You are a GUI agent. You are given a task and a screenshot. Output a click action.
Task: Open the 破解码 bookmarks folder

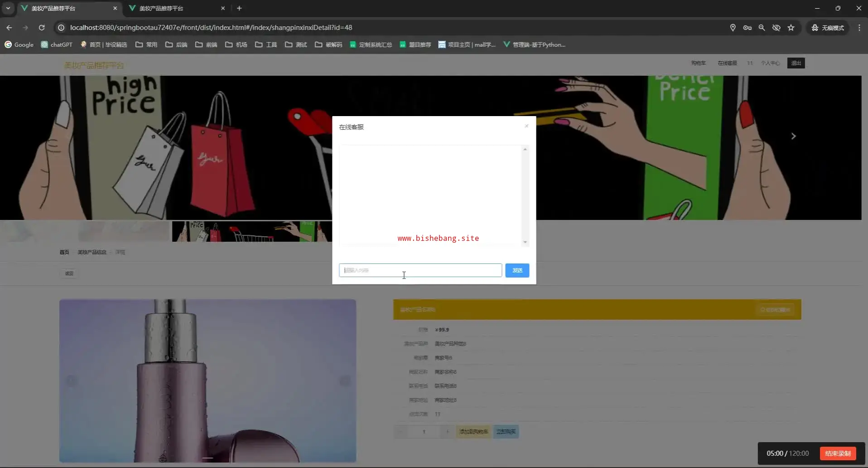point(328,45)
